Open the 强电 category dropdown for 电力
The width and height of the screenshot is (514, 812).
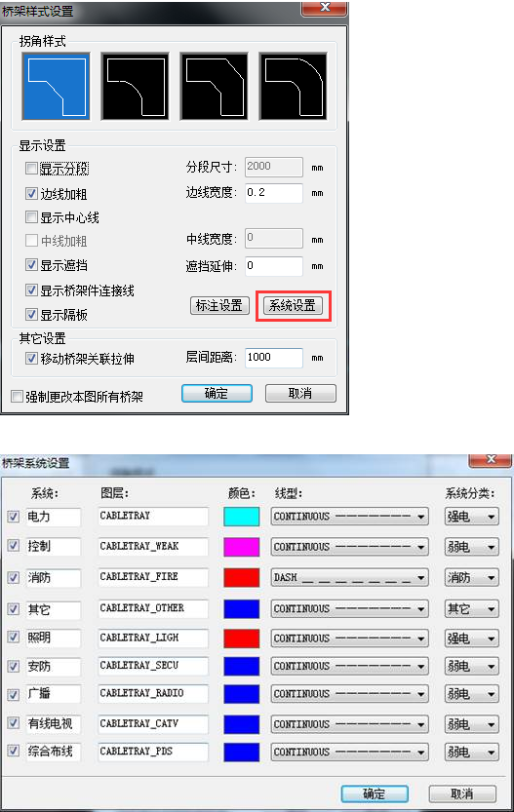click(x=471, y=517)
